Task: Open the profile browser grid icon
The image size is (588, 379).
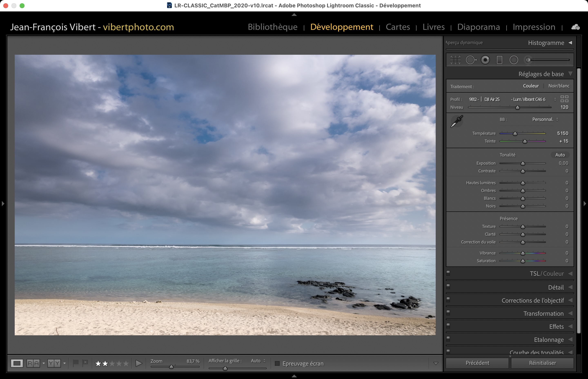Action: pyautogui.click(x=564, y=99)
